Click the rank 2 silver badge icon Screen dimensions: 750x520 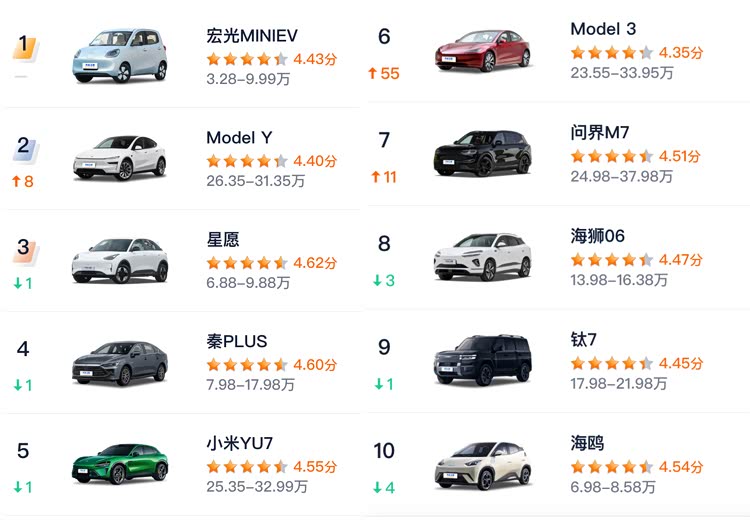click(26, 148)
